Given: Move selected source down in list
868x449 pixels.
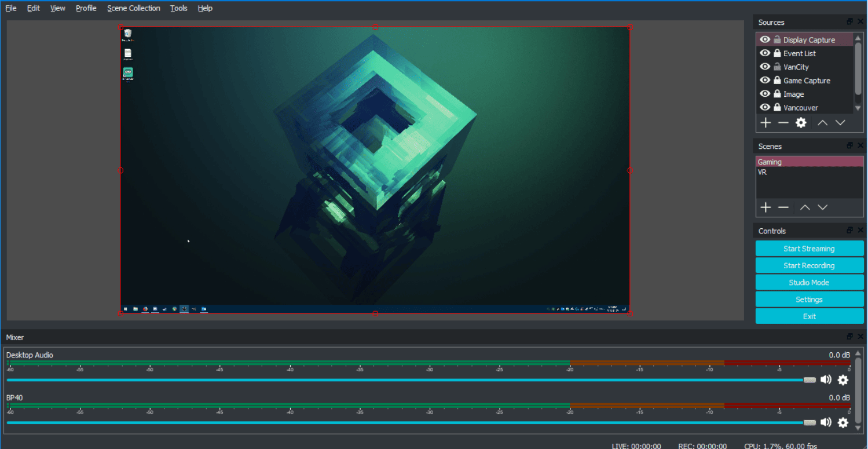Looking at the screenshot, I should point(840,123).
